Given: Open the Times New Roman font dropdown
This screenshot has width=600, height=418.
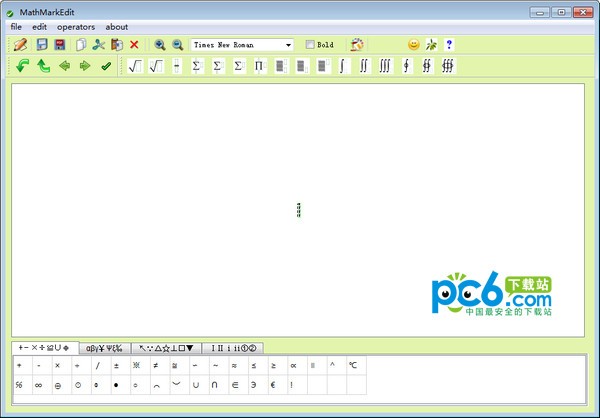Looking at the screenshot, I should tap(288, 45).
